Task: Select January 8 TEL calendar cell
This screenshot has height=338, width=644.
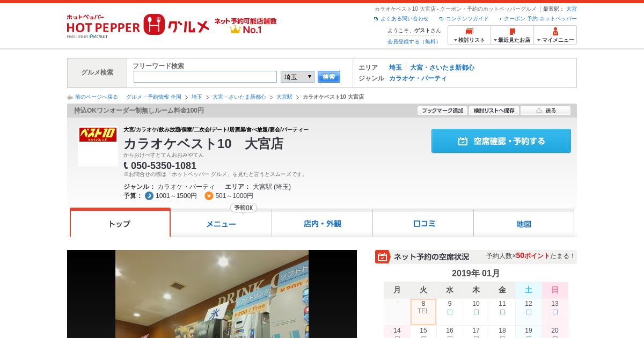Action: [423, 312]
